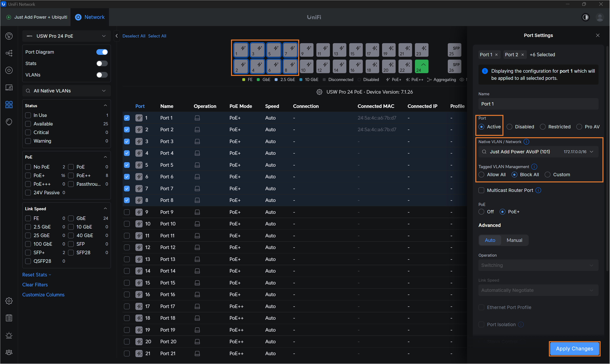Click the Ports icon in left sidebar

pos(9,105)
